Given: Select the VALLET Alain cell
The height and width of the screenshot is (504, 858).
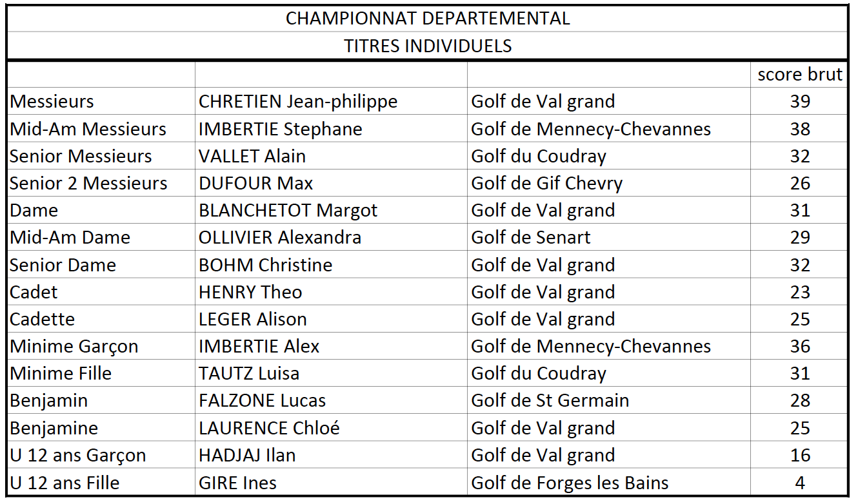Looking at the screenshot, I should coord(252,157).
